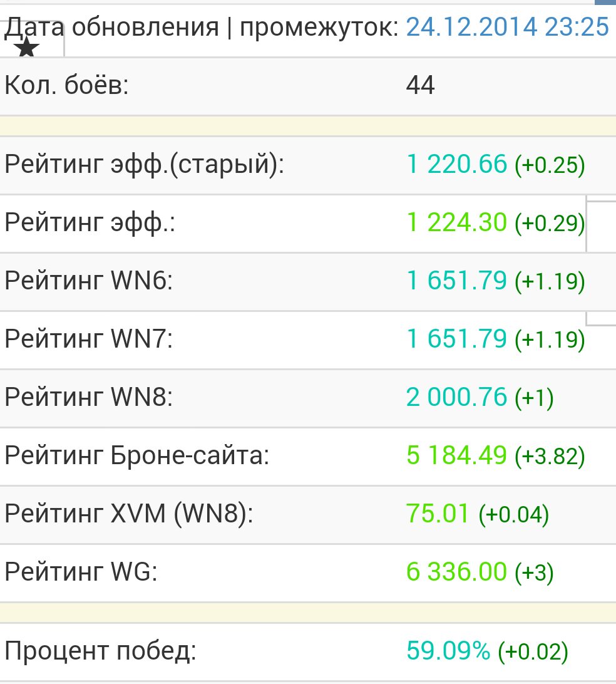The width and height of the screenshot is (616, 684).
Task: Select the WG rating value 6 336.00
Action: pyautogui.click(x=456, y=572)
